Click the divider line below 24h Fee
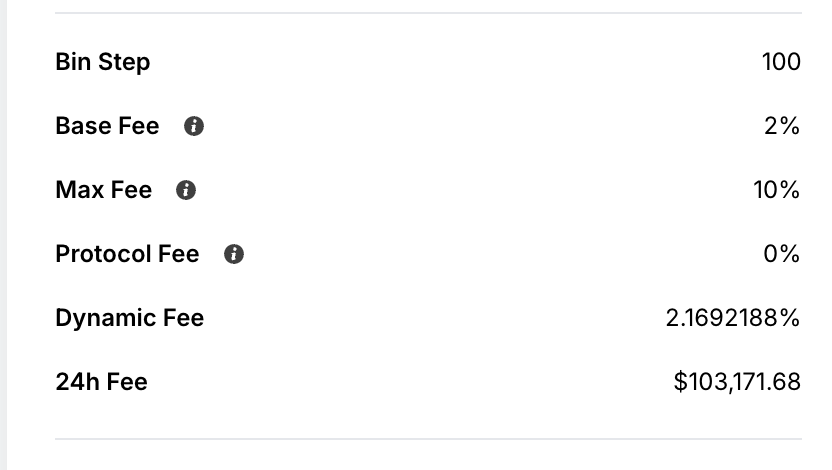The height and width of the screenshot is (470, 832). point(428,438)
